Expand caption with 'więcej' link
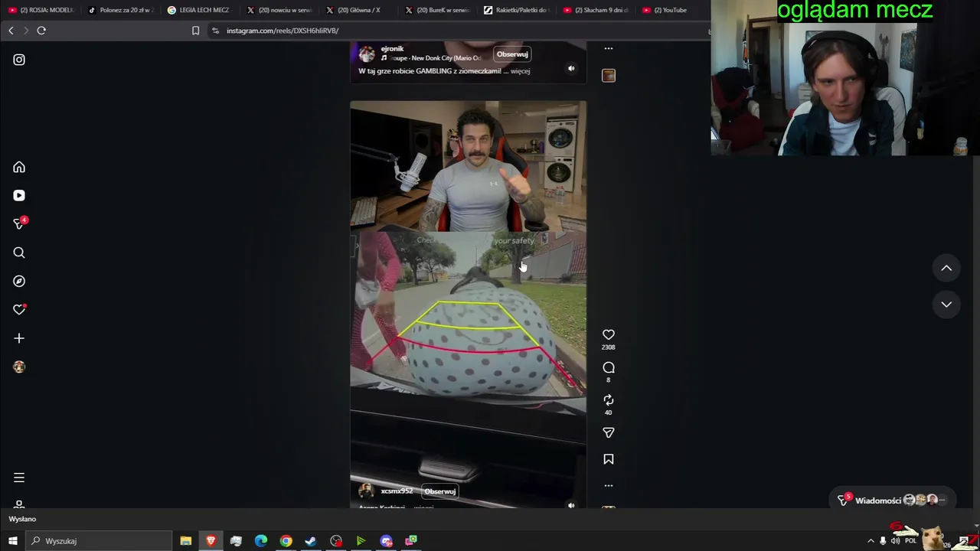 [x=520, y=71]
